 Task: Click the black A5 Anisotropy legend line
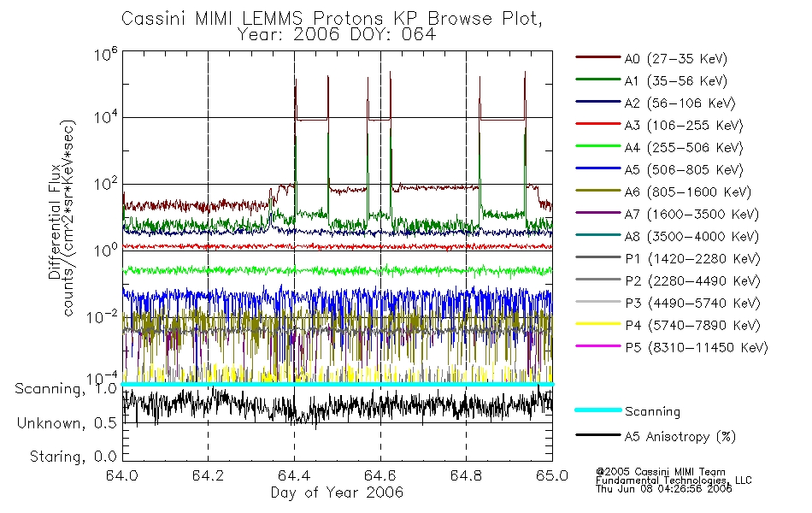598,435
